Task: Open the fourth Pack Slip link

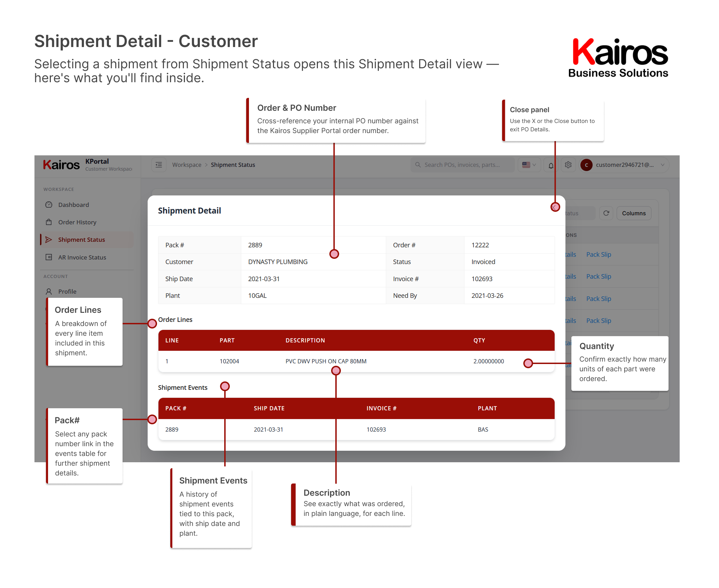Action: [599, 321]
